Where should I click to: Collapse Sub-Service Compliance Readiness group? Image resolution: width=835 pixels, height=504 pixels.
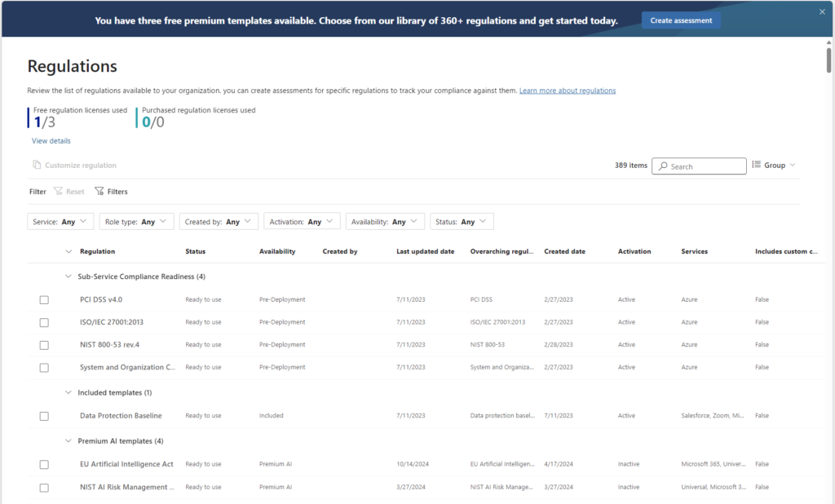[68, 276]
